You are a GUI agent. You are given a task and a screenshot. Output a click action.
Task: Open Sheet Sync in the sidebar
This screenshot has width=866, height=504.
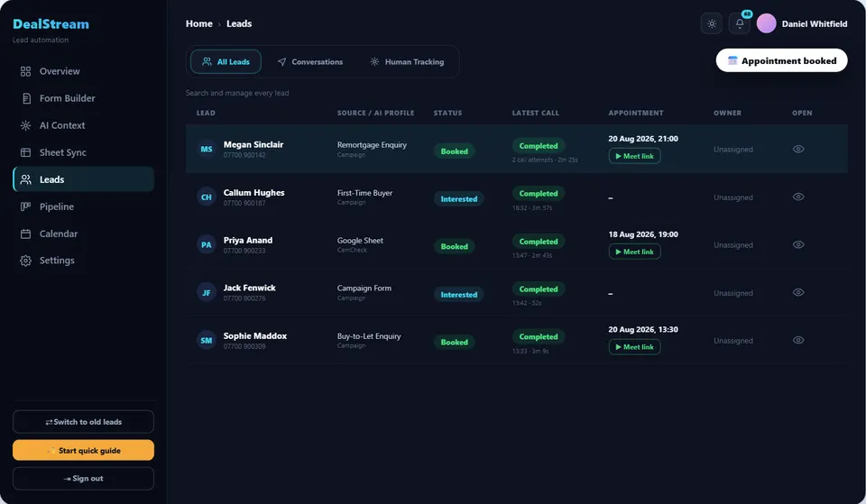(83, 152)
